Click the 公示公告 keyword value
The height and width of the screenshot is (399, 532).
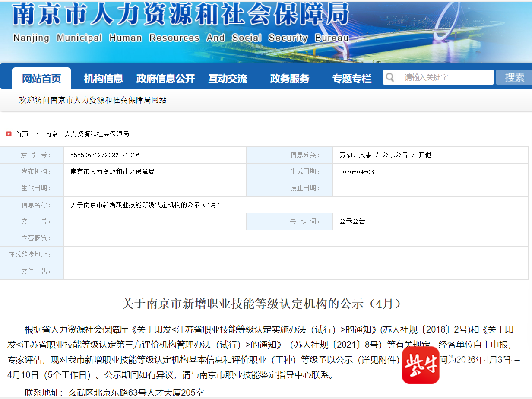click(x=352, y=222)
